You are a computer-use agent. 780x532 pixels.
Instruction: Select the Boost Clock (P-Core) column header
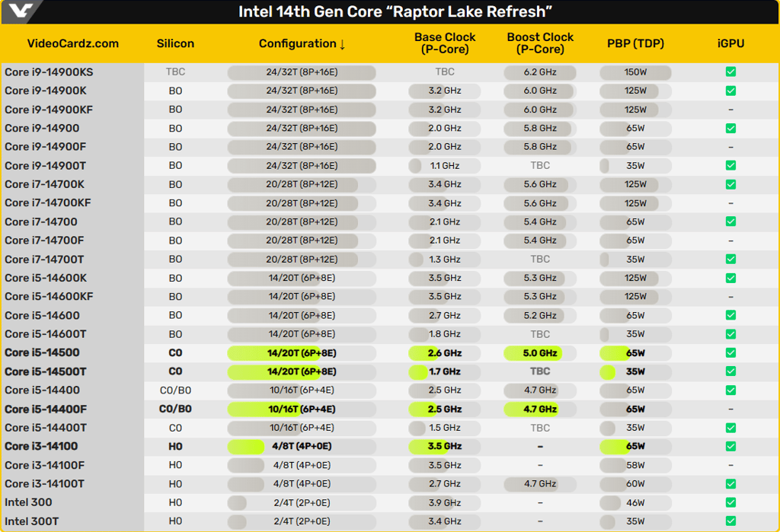click(540, 43)
